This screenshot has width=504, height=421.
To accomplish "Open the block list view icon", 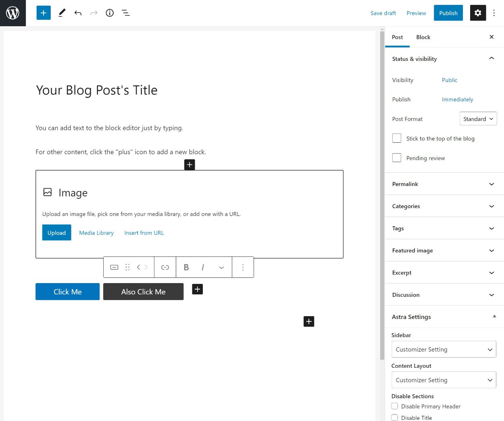I will coord(126,13).
